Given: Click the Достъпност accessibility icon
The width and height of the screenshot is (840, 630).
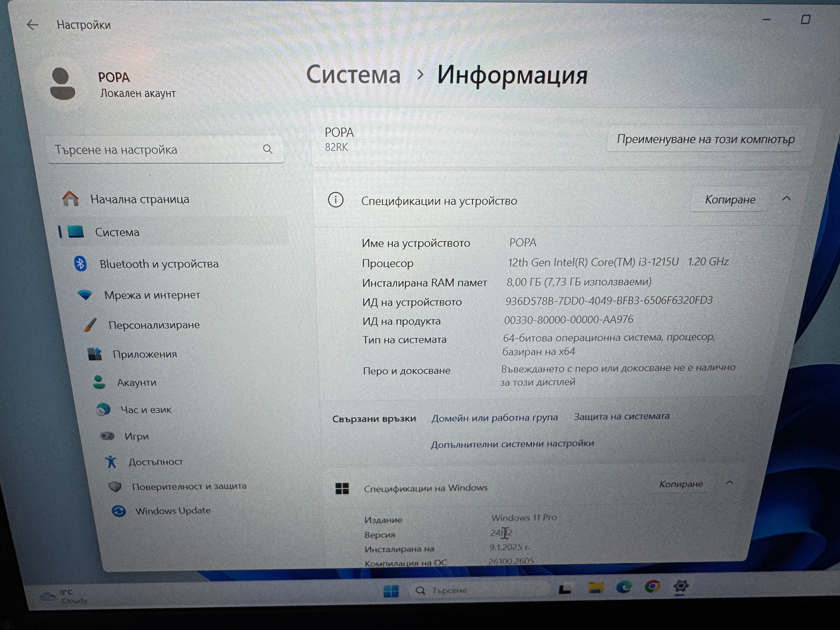Looking at the screenshot, I should point(110,462).
